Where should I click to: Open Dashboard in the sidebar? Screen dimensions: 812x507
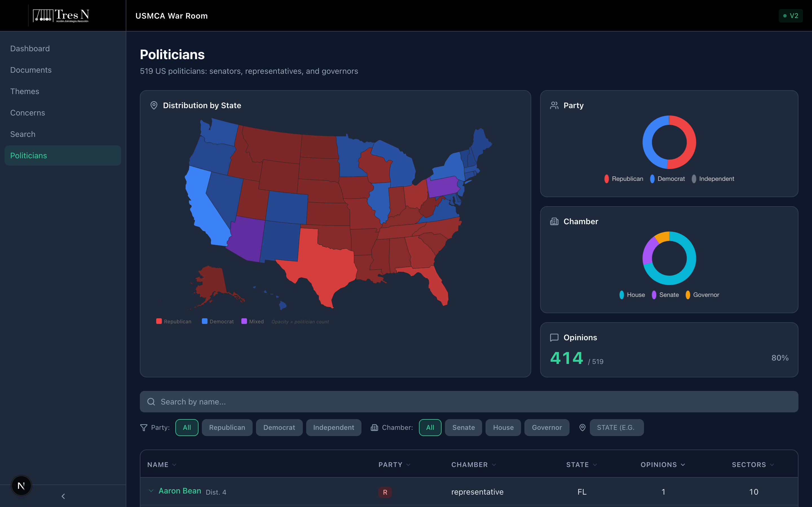coord(30,49)
